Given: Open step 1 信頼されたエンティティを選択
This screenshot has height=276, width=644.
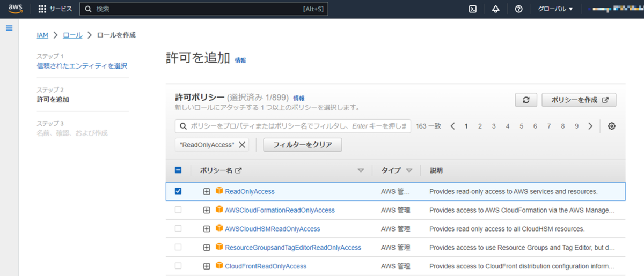Looking at the screenshot, I should (82, 66).
